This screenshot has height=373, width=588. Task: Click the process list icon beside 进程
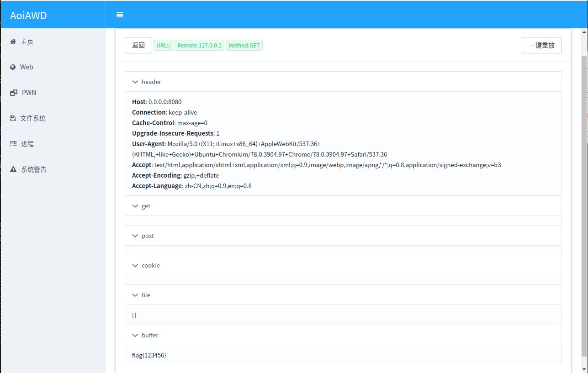point(13,144)
